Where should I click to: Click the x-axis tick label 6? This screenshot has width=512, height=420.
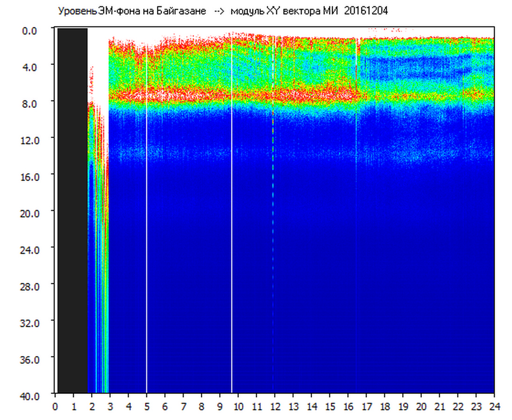[x=165, y=406]
